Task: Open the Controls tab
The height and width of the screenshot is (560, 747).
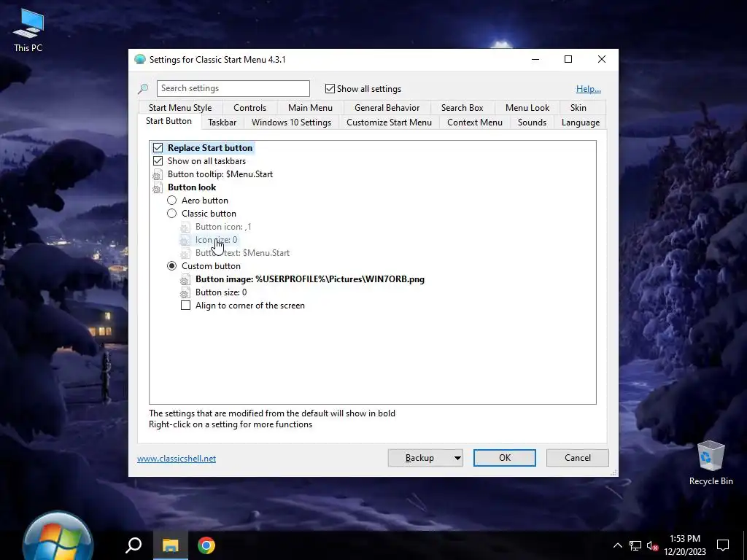Action: tap(249, 108)
